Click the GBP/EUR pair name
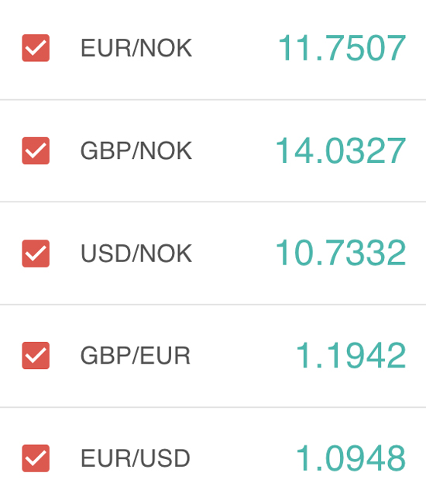 (135, 355)
